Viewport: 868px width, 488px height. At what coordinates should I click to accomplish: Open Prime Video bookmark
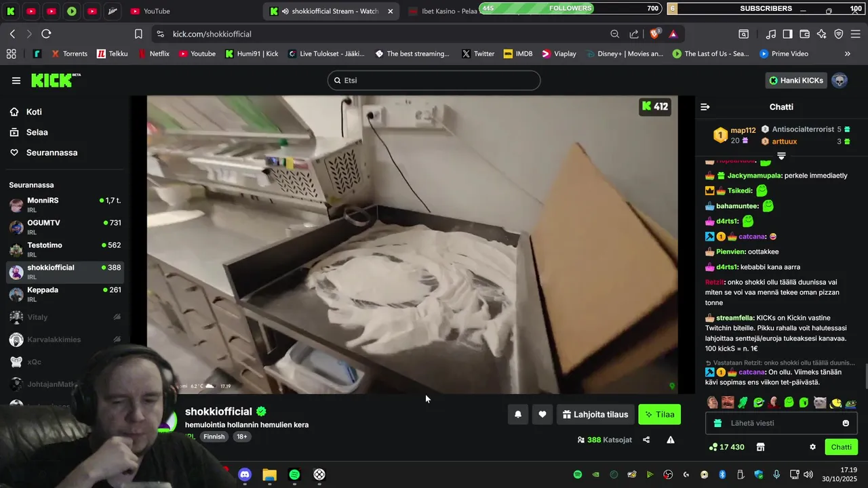(x=784, y=54)
